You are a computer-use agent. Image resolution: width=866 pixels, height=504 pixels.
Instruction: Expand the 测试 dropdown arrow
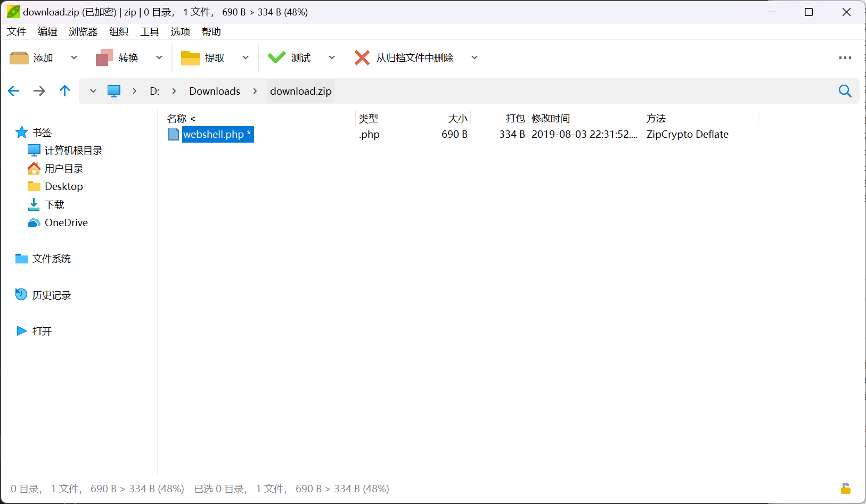point(332,57)
